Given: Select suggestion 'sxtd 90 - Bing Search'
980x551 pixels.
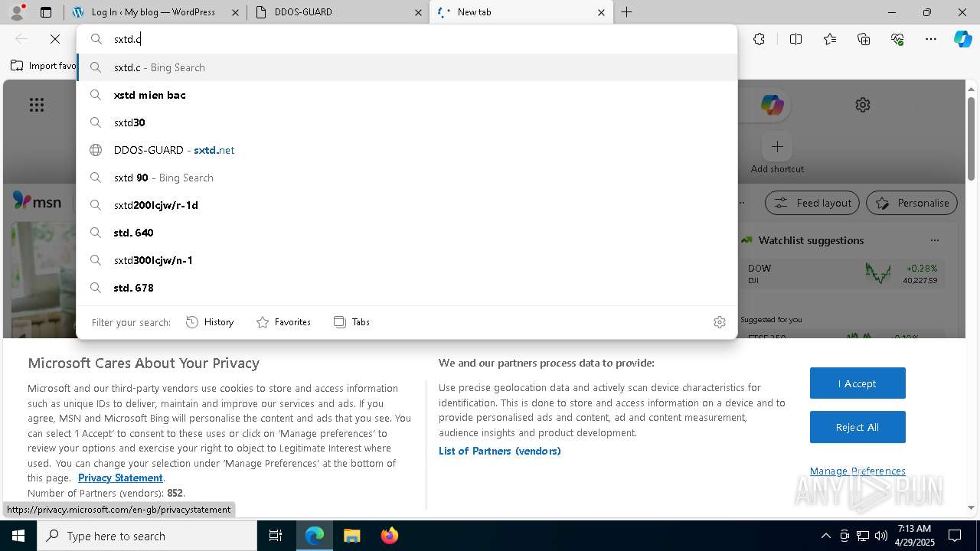Looking at the screenshot, I should point(407,178).
